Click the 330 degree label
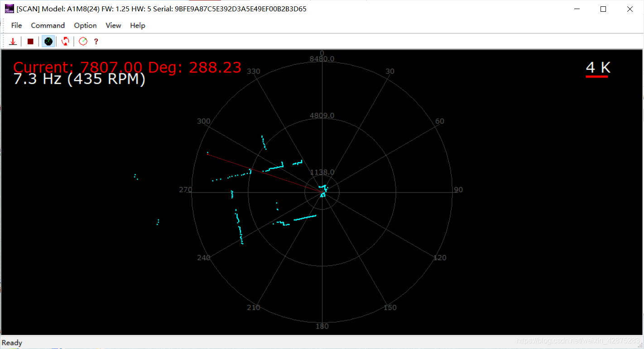Image resolution: width=644 pixels, height=349 pixels. [x=254, y=72]
